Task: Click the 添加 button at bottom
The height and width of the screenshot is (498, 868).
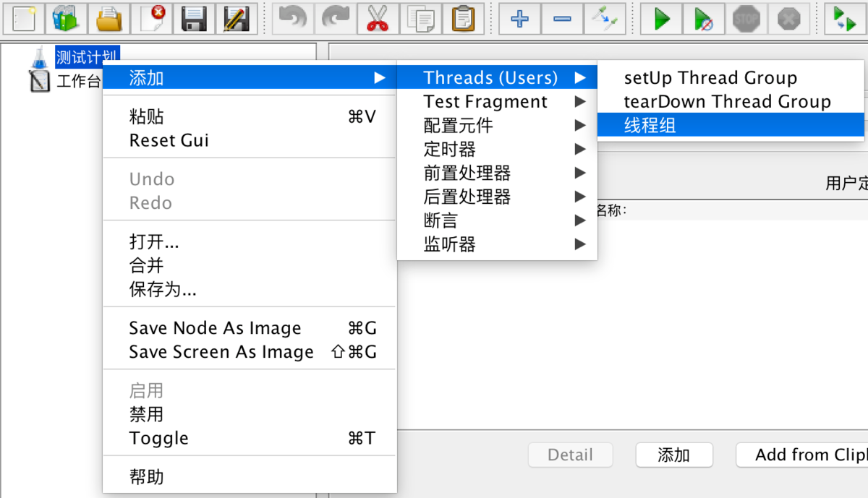Action: pos(674,455)
